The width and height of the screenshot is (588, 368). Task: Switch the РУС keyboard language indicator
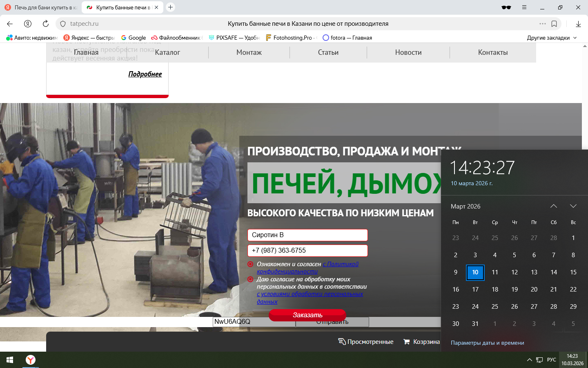[x=552, y=360]
